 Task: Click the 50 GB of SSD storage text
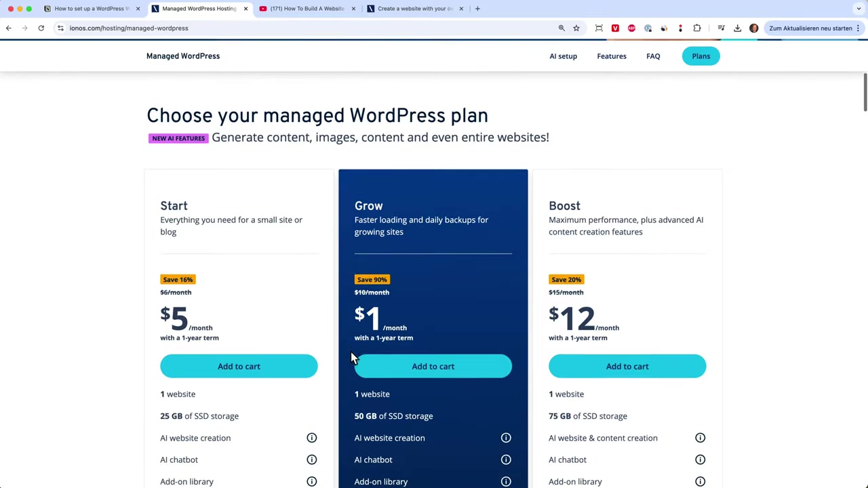coord(393,416)
